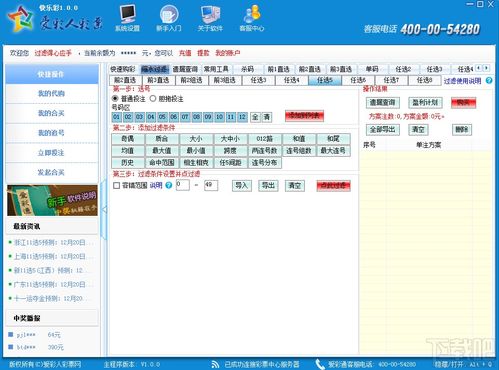Click the red 点击过滤 button
499x370 pixels.
point(333,186)
